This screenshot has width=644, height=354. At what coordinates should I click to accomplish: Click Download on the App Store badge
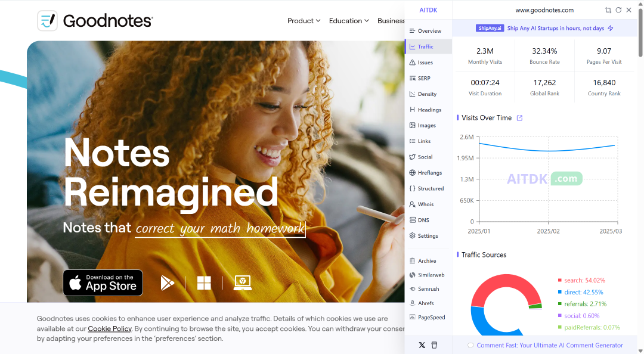pyautogui.click(x=103, y=283)
